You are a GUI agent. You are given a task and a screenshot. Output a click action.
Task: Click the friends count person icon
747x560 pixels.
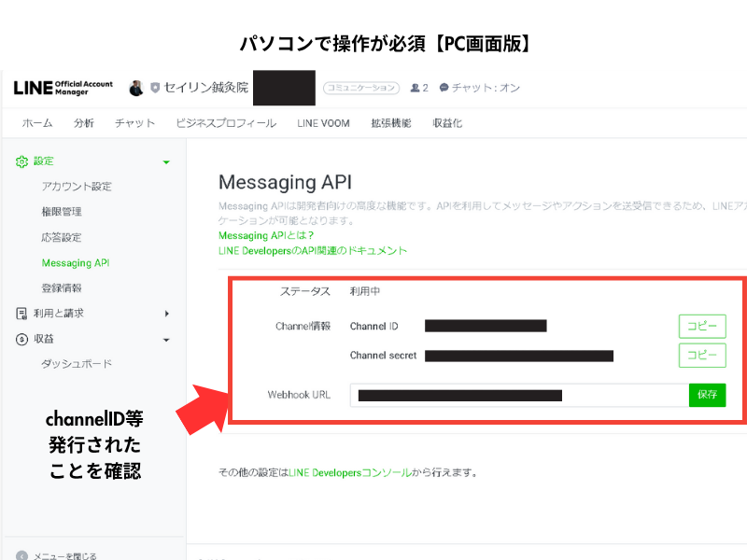coord(415,88)
